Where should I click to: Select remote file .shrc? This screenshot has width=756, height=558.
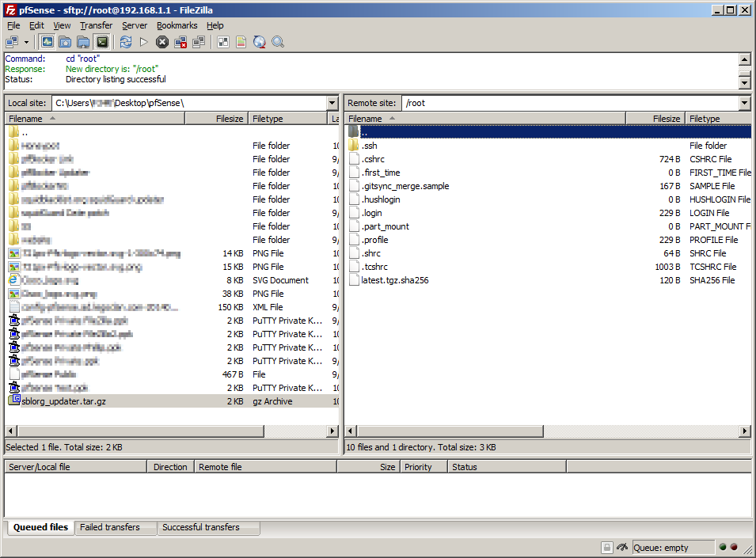[x=370, y=253]
